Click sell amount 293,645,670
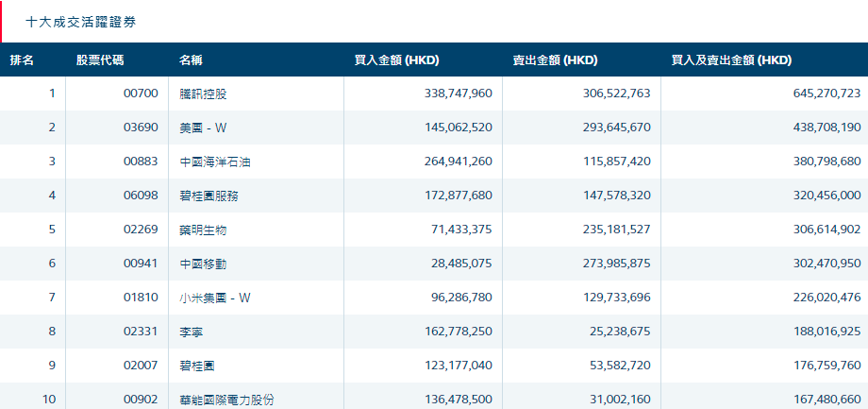868x409 pixels. click(x=617, y=127)
